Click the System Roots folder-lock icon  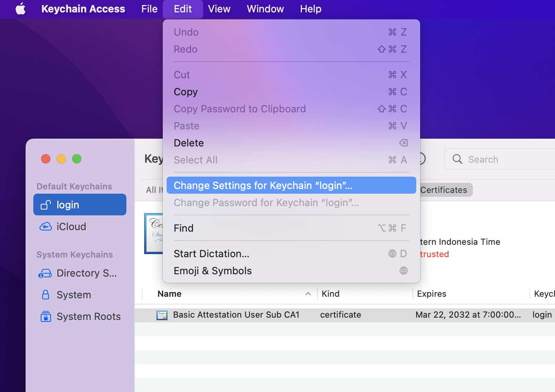tap(46, 316)
